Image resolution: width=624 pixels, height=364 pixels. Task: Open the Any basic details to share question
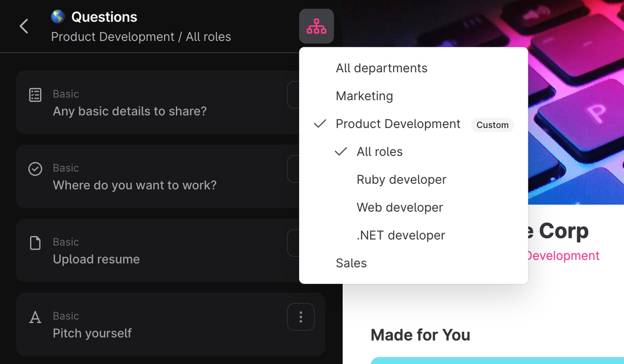point(129,111)
